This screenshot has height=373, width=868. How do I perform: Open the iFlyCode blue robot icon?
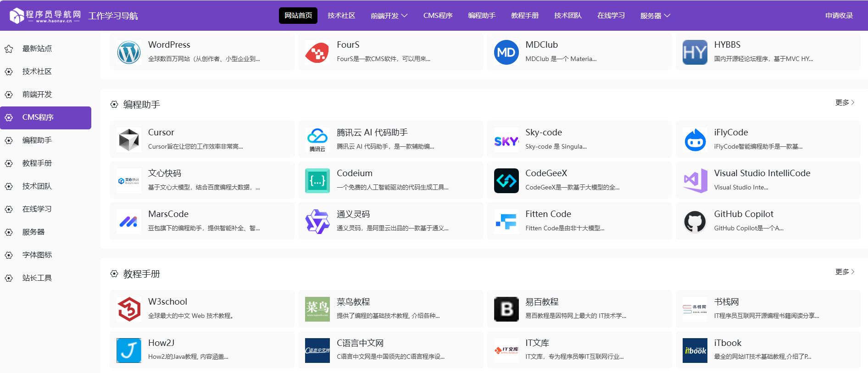click(695, 140)
